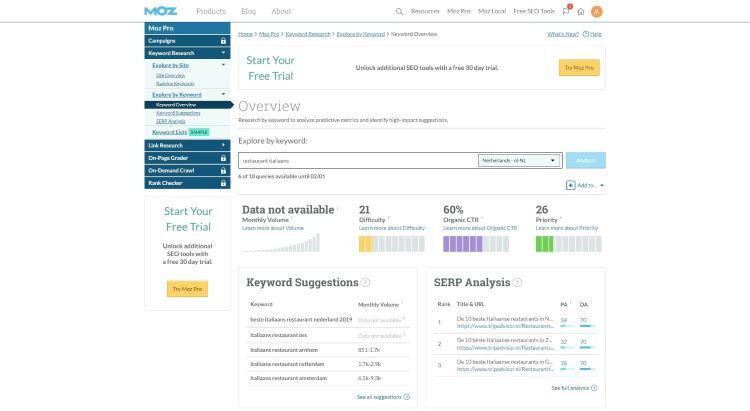
Task: Open the What's New? link
Action: 563,34
